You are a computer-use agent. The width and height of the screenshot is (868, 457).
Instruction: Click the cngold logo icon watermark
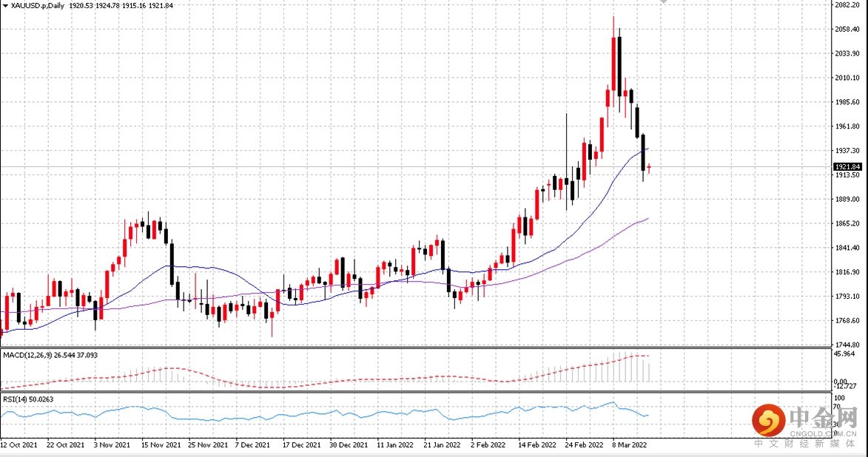point(768,421)
